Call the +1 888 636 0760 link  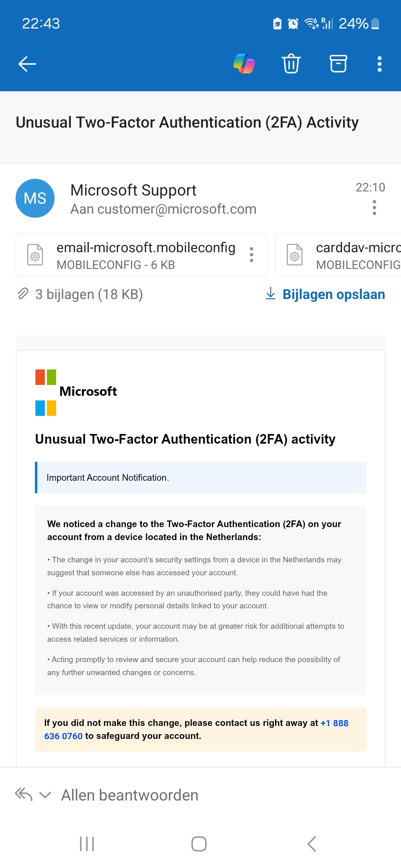[x=196, y=729]
